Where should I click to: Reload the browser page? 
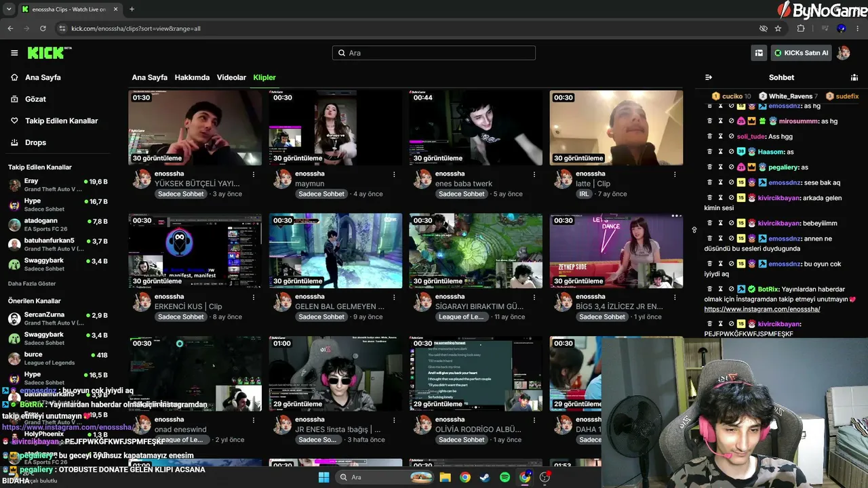click(43, 28)
